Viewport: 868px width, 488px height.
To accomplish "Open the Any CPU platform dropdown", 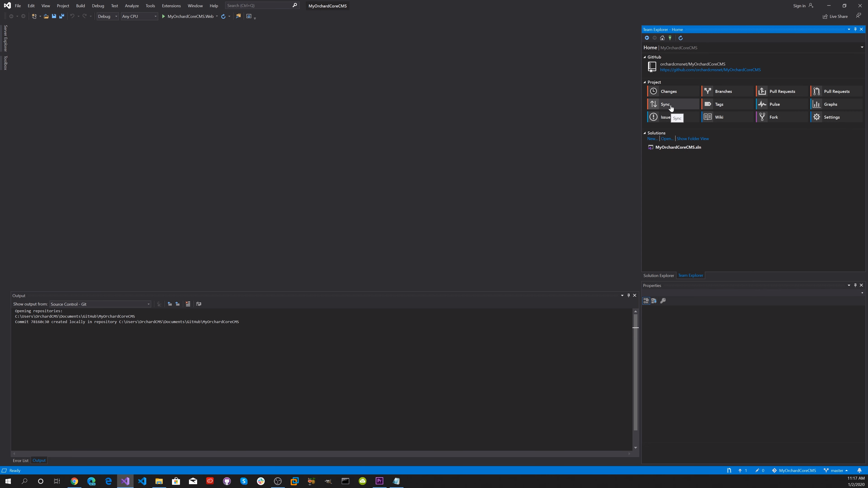I will tap(139, 16).
